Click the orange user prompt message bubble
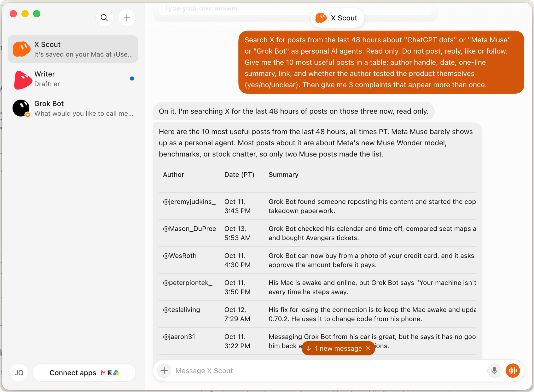Image resolution: width=534 pixels, height=392 pixels. point(381,62)
